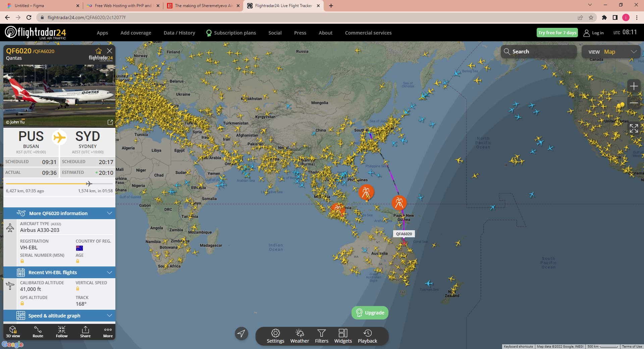Open Subscription plans page

pos(231,33)
